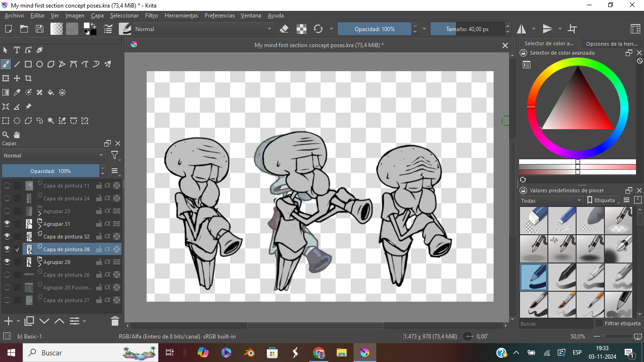
Task: Switch to Opciones de la herramienta tab
Action: tap(611, 44)
